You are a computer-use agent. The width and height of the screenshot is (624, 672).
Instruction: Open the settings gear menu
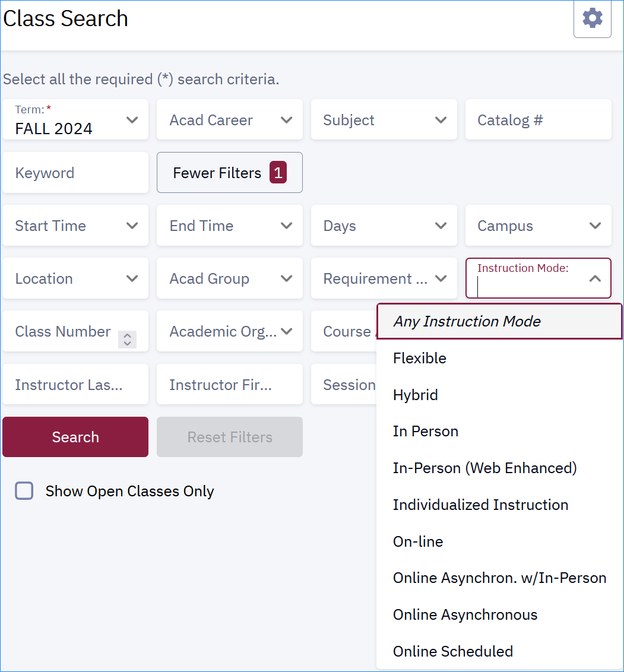click(592, 18)
